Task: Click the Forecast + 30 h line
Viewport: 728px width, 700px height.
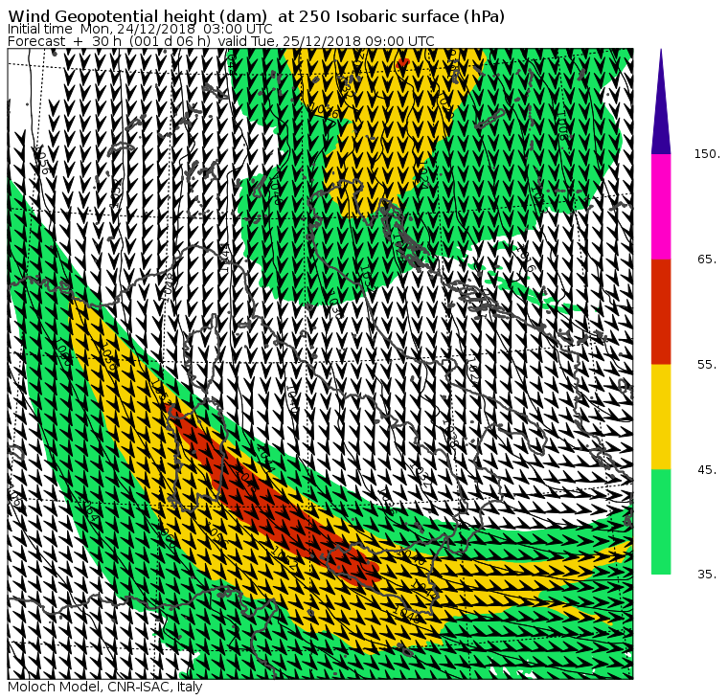Action: 221,41
